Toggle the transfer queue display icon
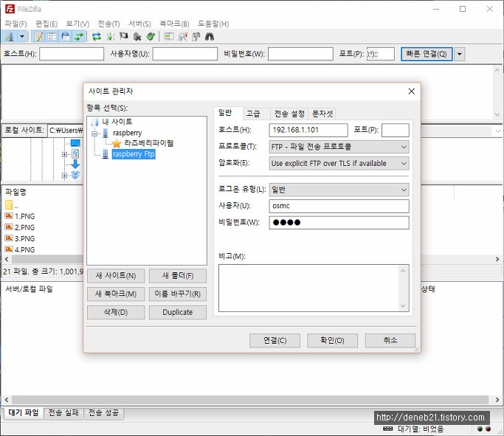504x436 pixels. click(79, 37)
